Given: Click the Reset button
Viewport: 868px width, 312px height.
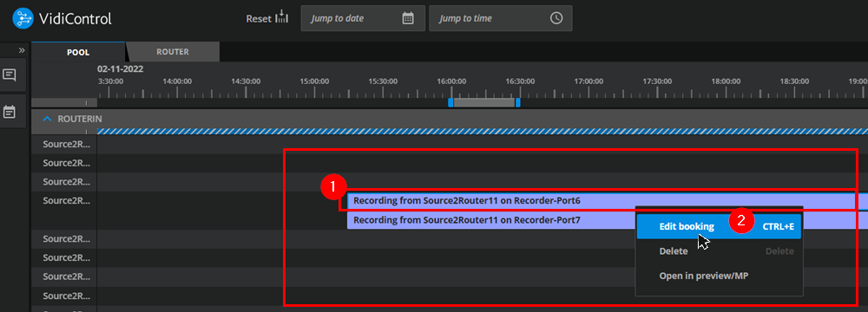Looking at the screenshot, I should tap(267, 18).
